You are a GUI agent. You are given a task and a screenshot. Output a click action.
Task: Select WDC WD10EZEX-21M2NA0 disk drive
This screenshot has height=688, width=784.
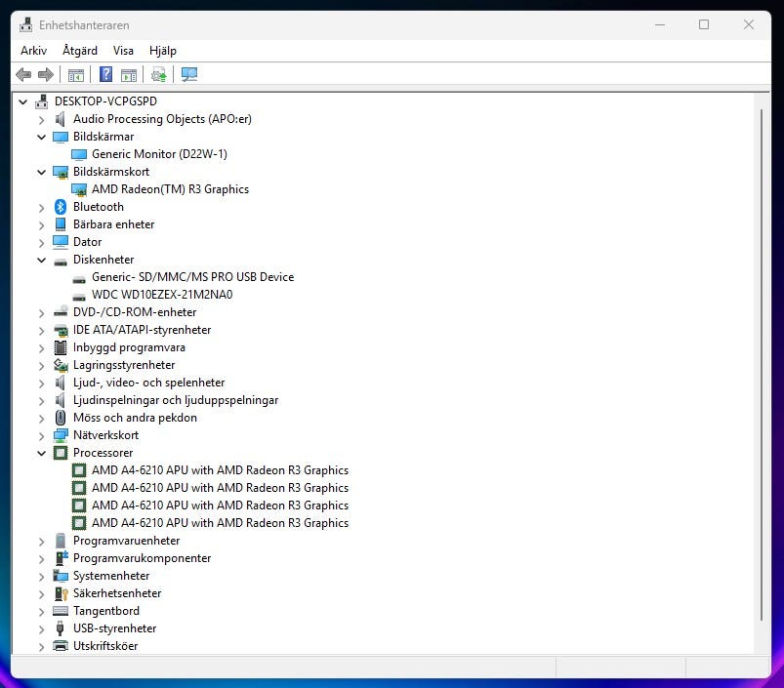[x=162, y=295]
